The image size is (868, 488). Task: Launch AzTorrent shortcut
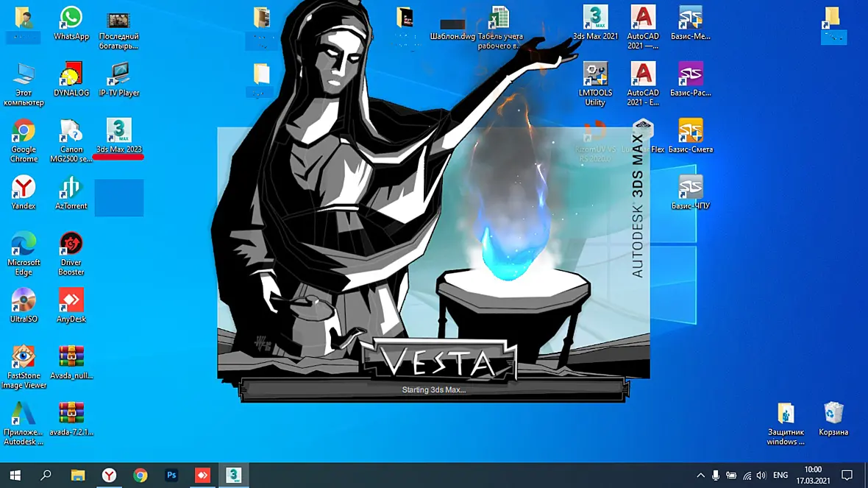coord(71,192)
